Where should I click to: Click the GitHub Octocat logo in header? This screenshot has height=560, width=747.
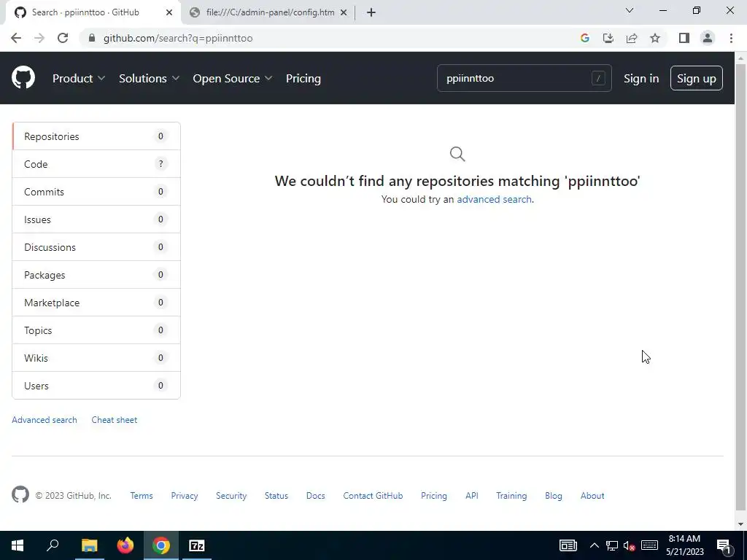point(23,78)
